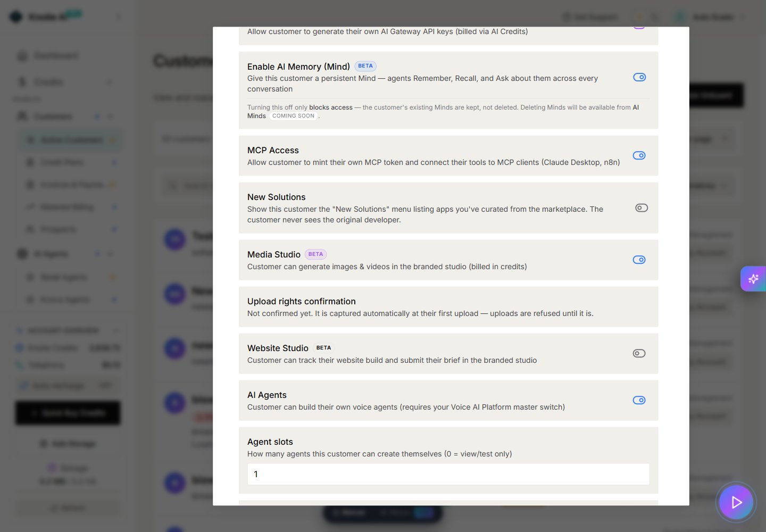This screenshot has height=532, width=766.
Task: Click the round purple play button
Action: 736,502
